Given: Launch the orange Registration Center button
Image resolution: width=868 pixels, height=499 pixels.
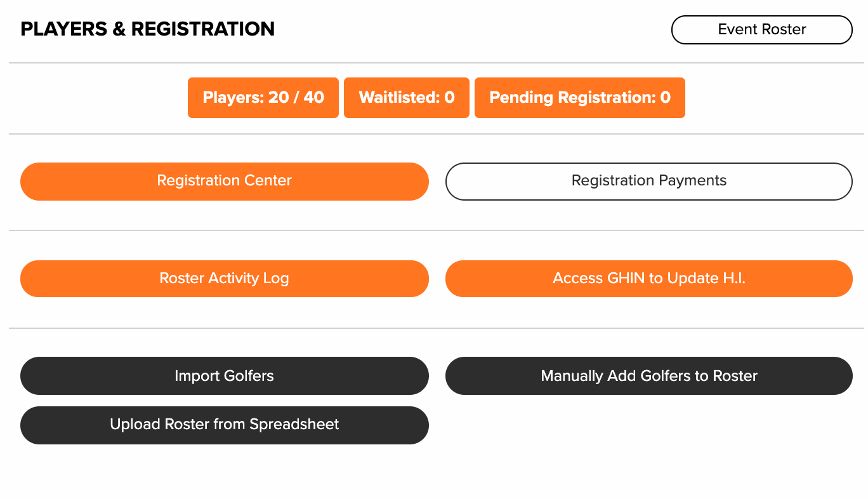Looking at the screenshot, I should [225, 182].
